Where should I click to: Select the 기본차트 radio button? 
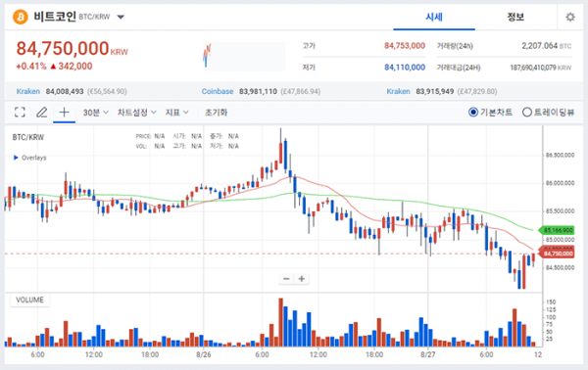[473, 112]
